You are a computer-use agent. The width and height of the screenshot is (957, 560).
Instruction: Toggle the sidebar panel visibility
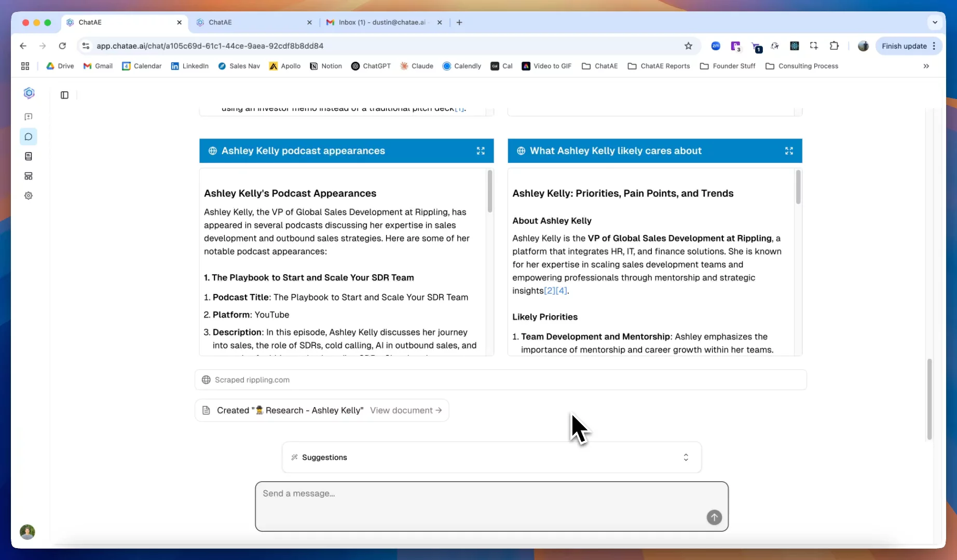(64, 95)
